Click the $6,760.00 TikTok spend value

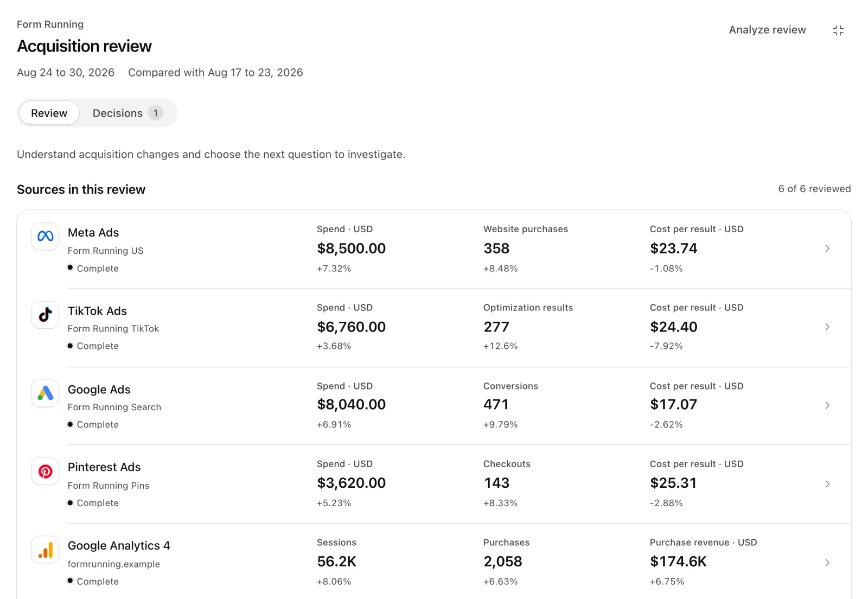click(352, 327)
